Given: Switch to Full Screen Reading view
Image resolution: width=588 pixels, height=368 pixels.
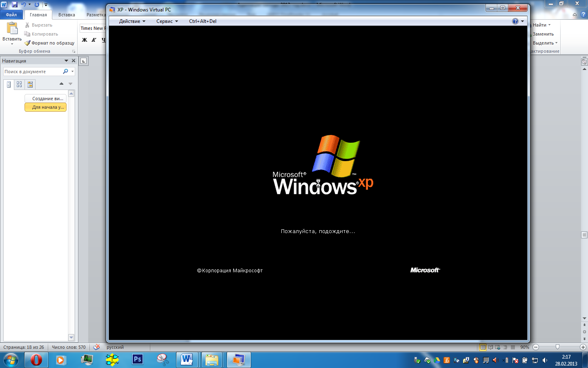Looking at the screenshot, I should [490, 347].
